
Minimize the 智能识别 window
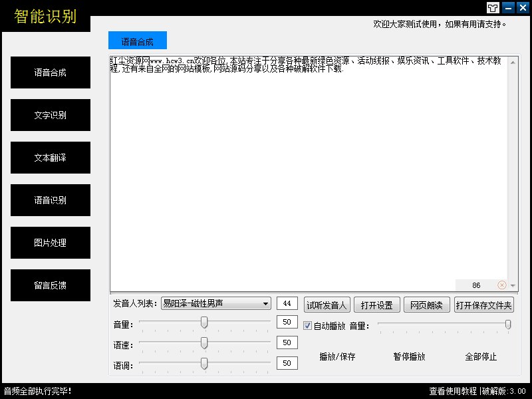pos(508,7)
